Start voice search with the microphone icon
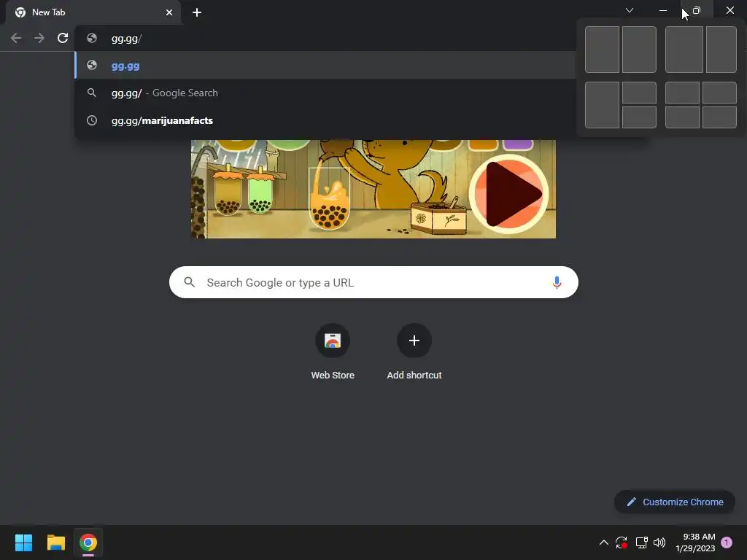Image resolution: width=747 pixels, height=560 pixels. [557, 282]
